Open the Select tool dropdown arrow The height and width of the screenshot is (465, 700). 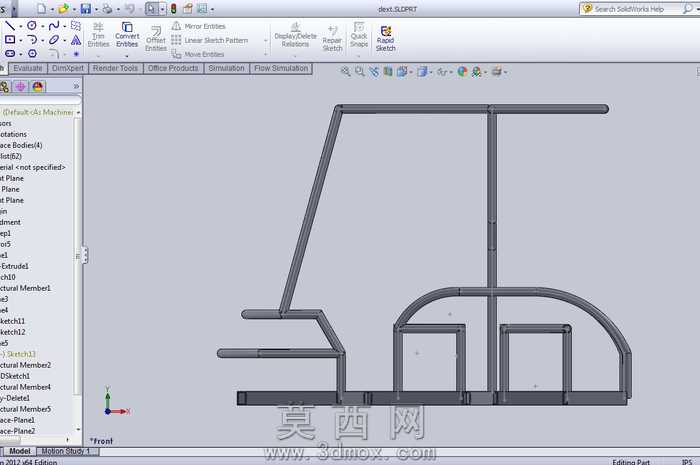coord(162,9)
